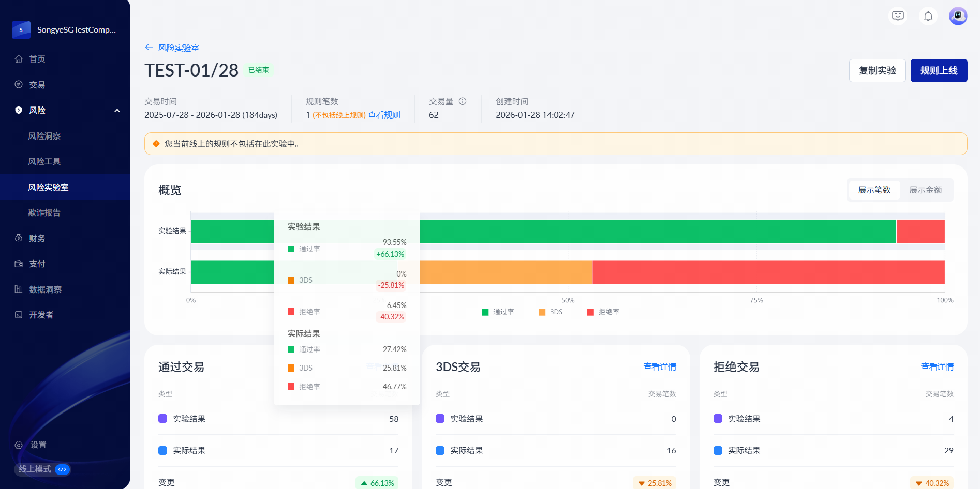Open the 查看规则 link
Screen dimensions: 980x489
pyautogui.click(x=384, y=115)
